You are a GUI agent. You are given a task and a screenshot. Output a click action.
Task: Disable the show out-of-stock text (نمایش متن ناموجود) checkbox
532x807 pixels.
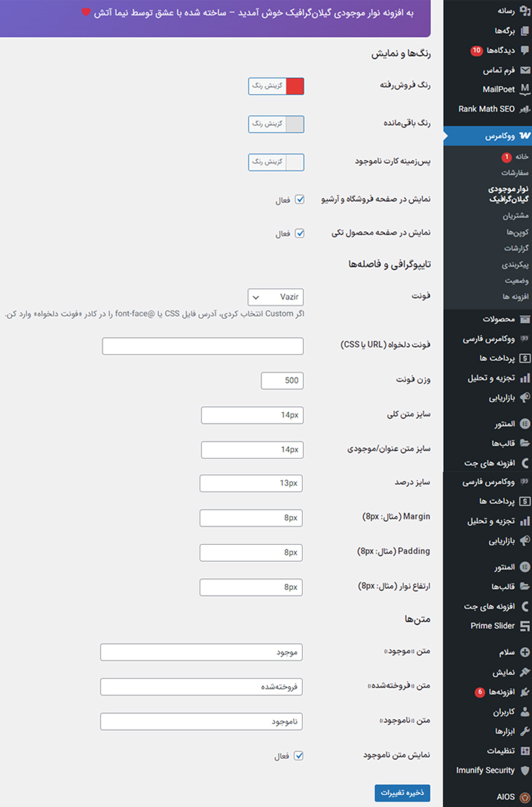click(x=298, y=756)
